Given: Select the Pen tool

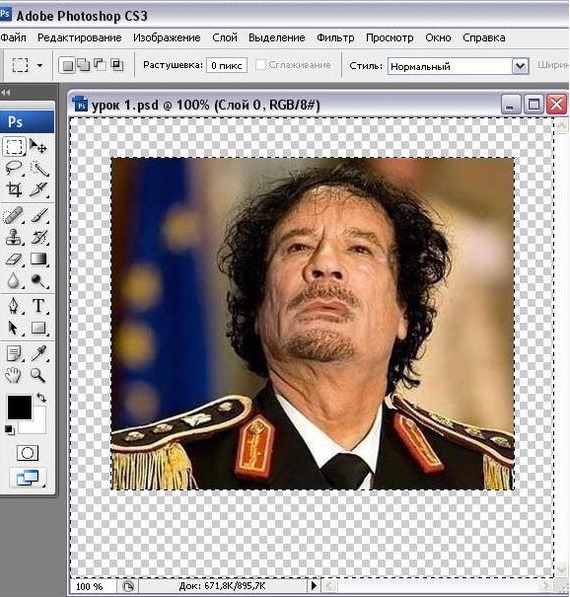Looking at the screenshot, I should (x=14, y=306).
